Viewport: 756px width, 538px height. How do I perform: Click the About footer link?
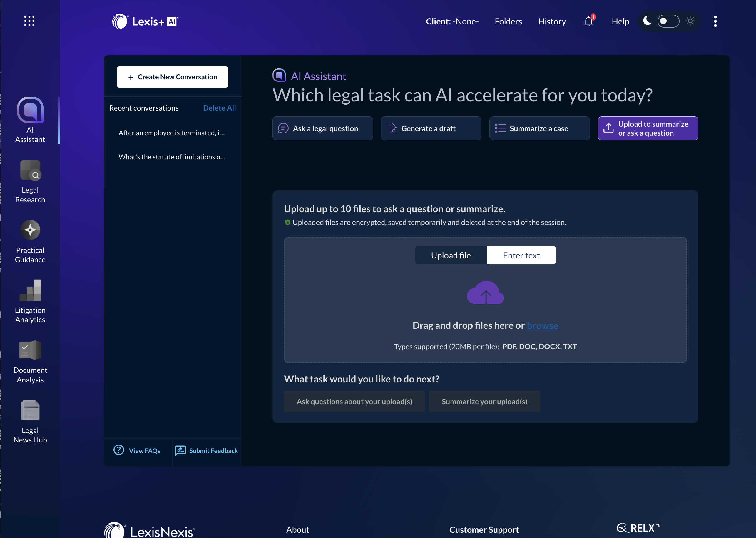[x=298, y=529]
